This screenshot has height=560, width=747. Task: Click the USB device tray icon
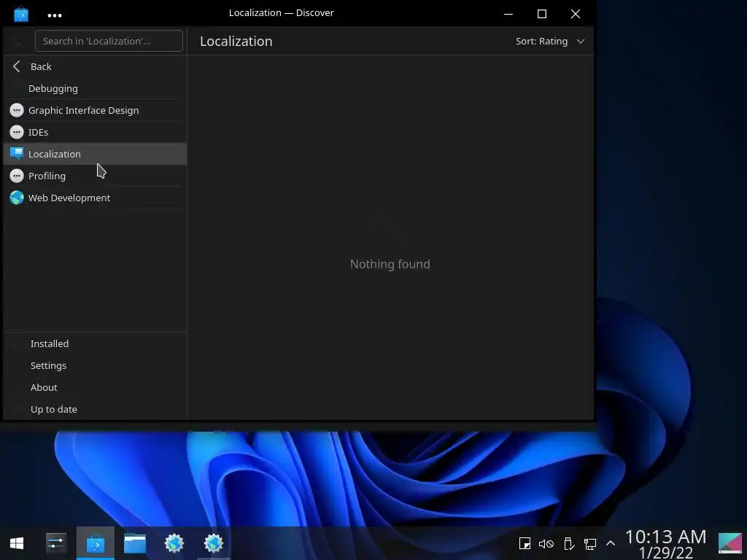tap(568, 543)
